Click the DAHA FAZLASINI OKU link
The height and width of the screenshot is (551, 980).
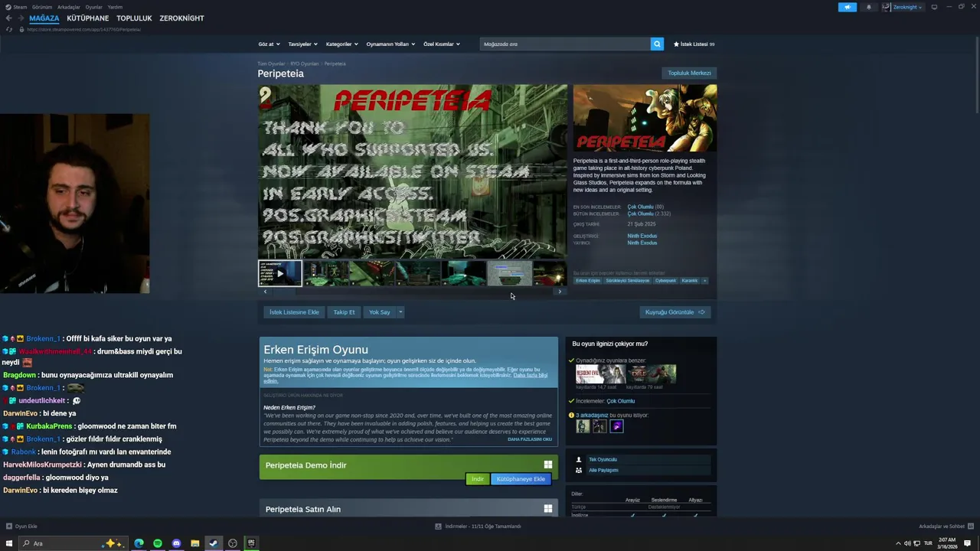tap(530, 439)
